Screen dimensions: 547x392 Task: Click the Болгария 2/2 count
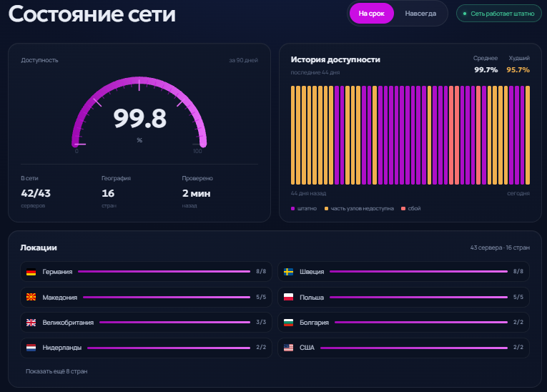point(518,322)
